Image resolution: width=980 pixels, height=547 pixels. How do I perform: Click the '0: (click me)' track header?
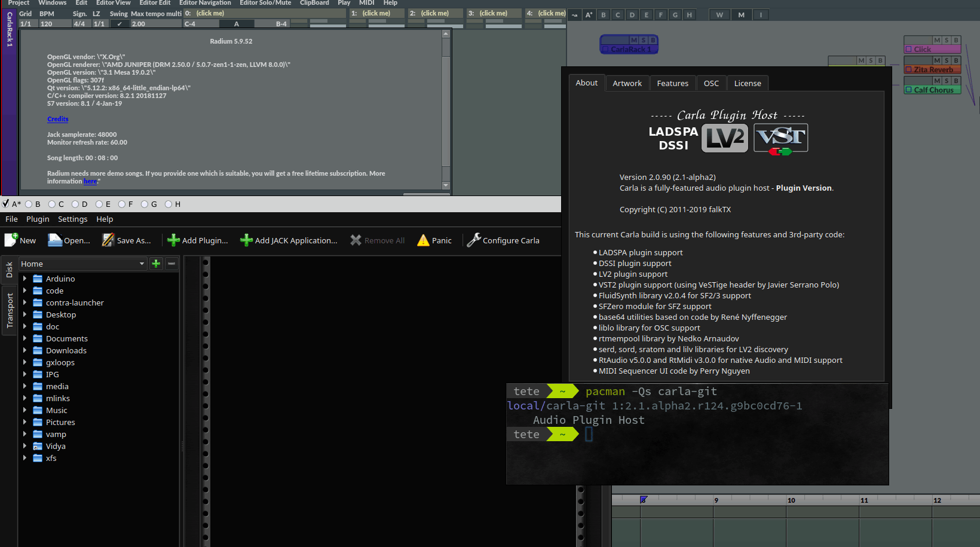tap(264, 13)
